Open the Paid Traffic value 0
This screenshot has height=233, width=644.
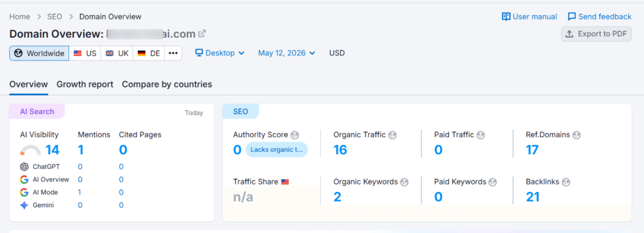(x=438, y=150)
